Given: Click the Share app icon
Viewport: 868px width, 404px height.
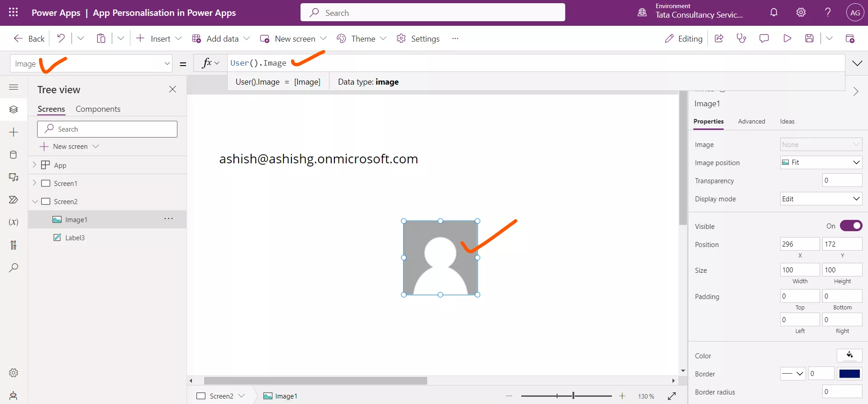Looking at the screenshot, I should coord(719,38).
